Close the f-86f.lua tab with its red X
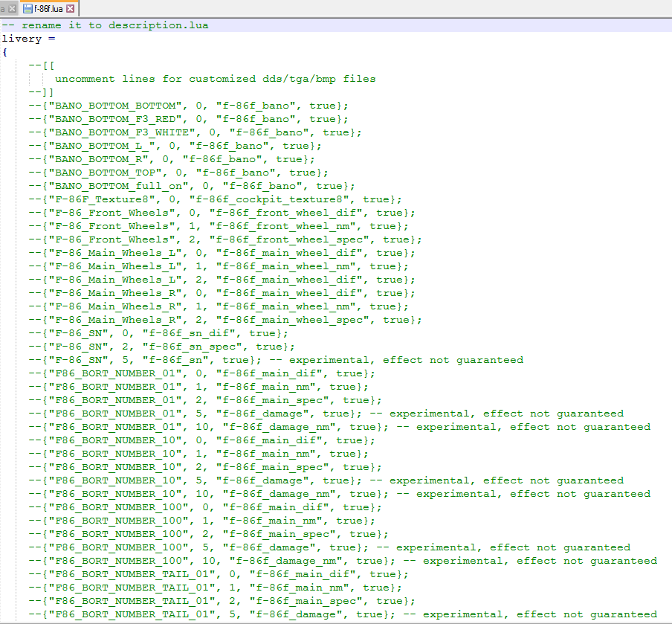This screenshot has width=672, height=624. click(71, 9)
